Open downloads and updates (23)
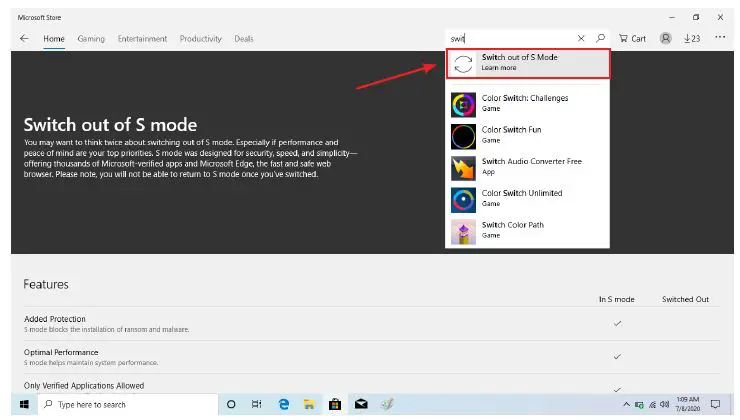 click(x=691, y=39)
